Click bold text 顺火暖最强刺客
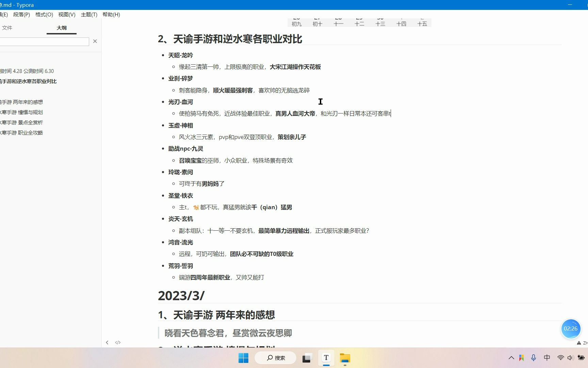The width and height of the screenshot is (588, 368). click(x=233, y=90)
